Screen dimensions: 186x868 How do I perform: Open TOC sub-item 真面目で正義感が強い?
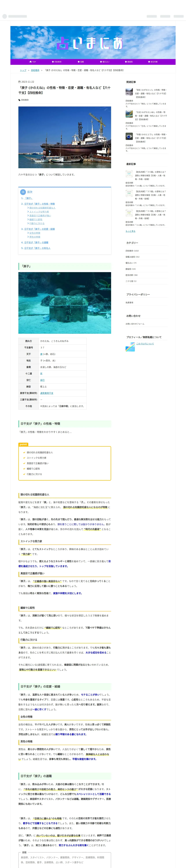pos(40,216)
